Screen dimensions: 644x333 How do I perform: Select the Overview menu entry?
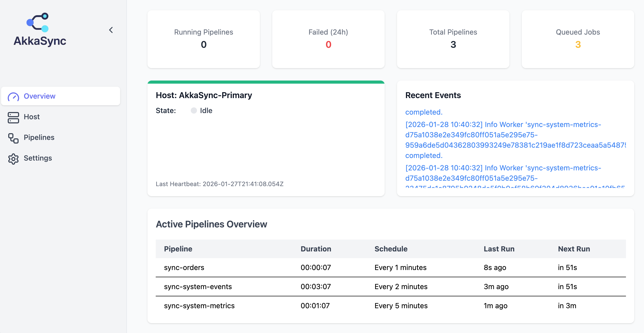pos(40,96)
